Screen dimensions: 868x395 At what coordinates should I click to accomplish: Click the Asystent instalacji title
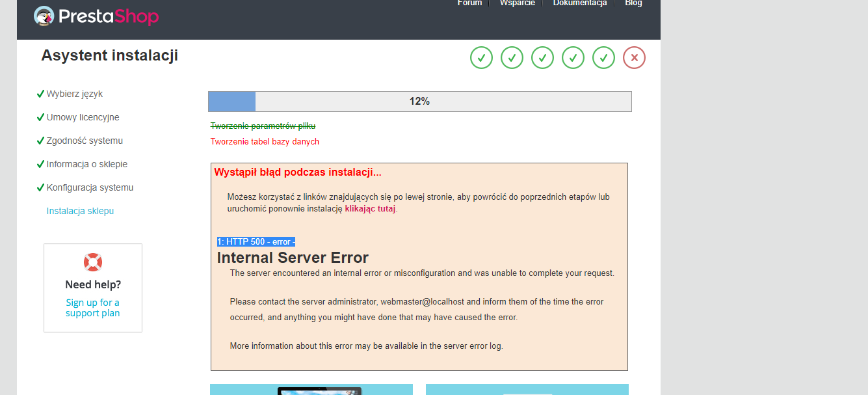[109, 55]
